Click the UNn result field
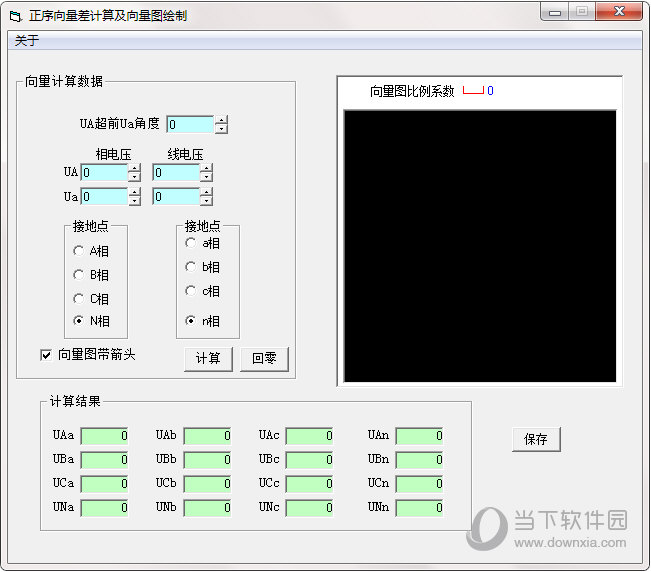The width and height of the screenshot is (651, 572). coord(419,508)
